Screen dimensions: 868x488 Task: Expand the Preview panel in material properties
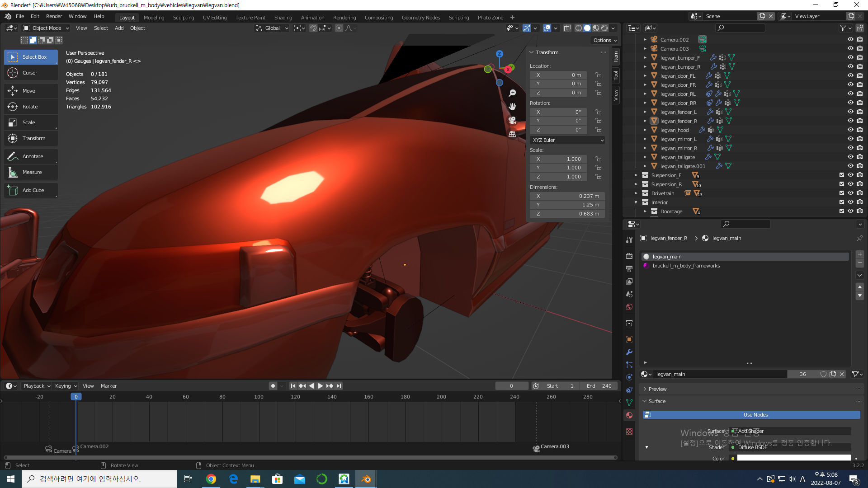[657, 389]
